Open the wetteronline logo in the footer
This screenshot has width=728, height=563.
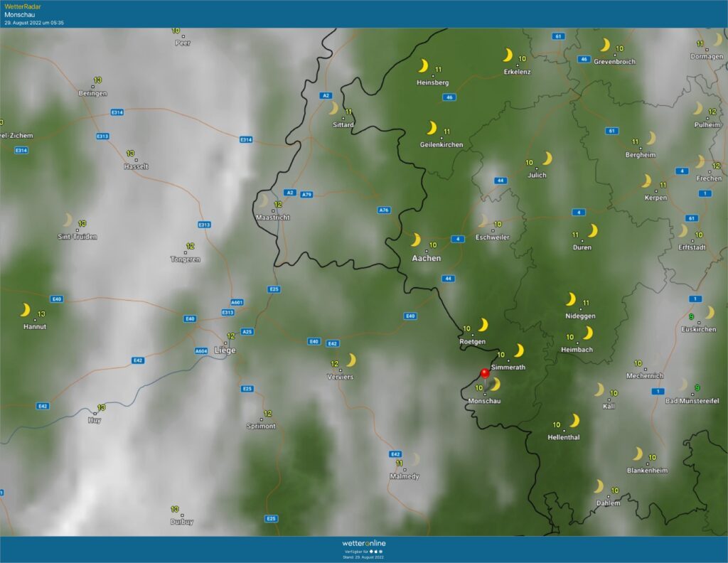364,543
